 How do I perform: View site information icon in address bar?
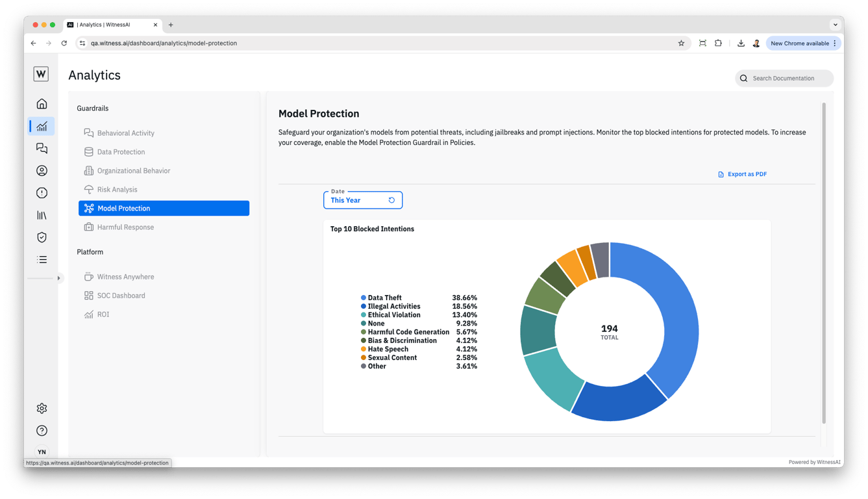point(82,44)
